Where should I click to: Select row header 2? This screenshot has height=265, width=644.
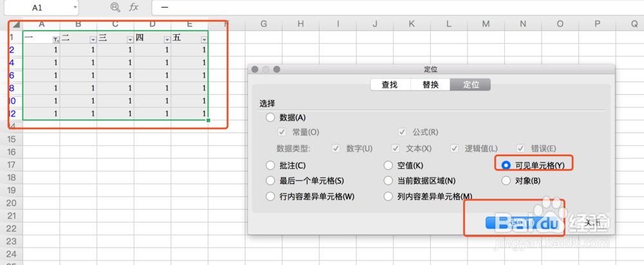pyautogui.click(x=11, y=50)
